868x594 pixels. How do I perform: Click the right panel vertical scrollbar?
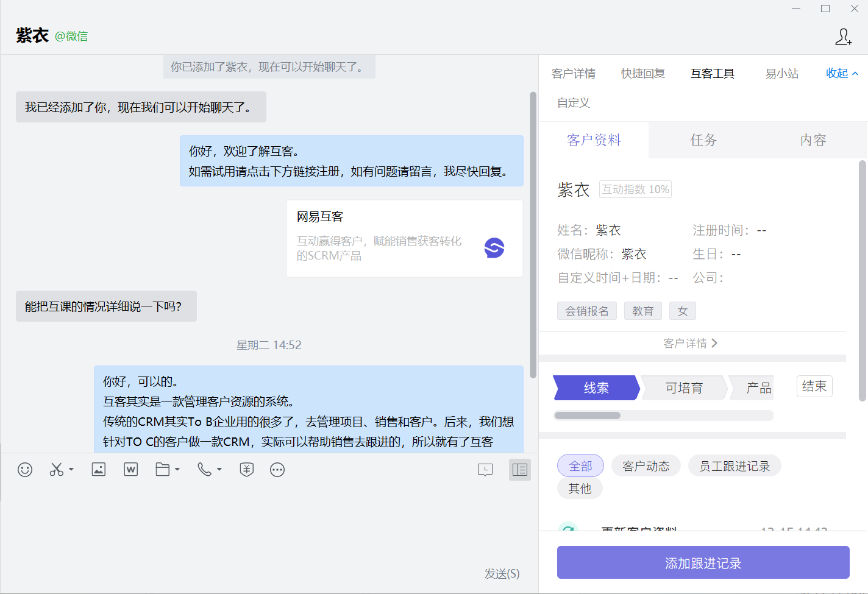862,280
